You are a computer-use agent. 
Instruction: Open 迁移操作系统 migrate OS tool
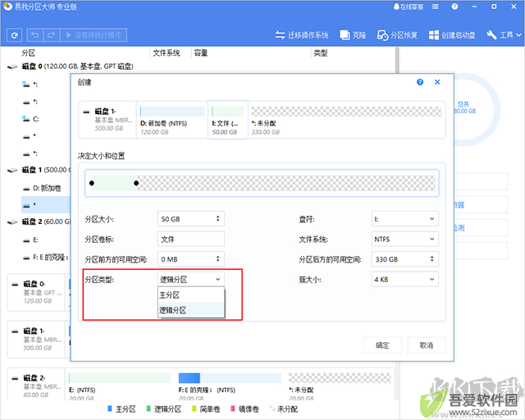[x=302, y=35]
